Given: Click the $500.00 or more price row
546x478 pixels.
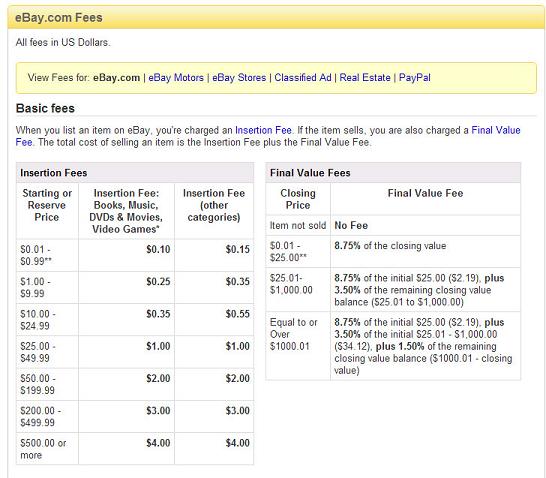Looking at the screenshot, I should click(x=135, y=449).
